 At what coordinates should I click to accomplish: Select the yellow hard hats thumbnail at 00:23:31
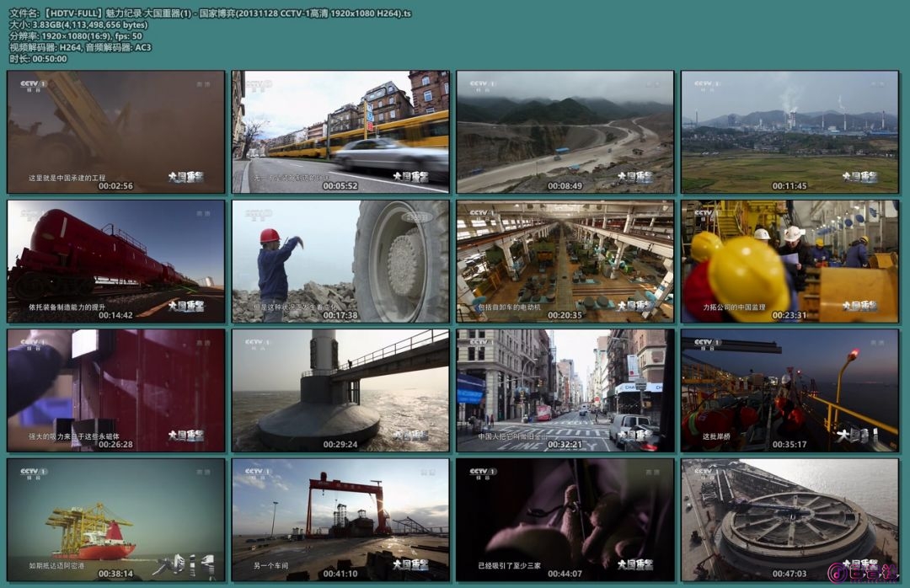coord(790,261)
